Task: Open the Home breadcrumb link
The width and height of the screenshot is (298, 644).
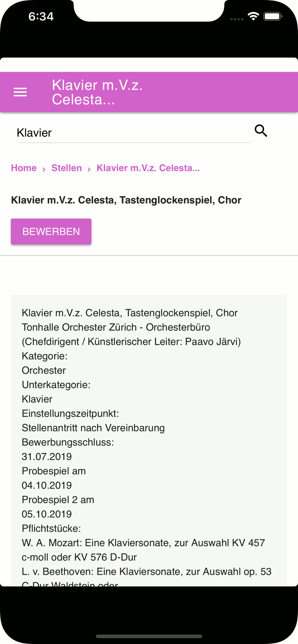Action: coord(24,168)
